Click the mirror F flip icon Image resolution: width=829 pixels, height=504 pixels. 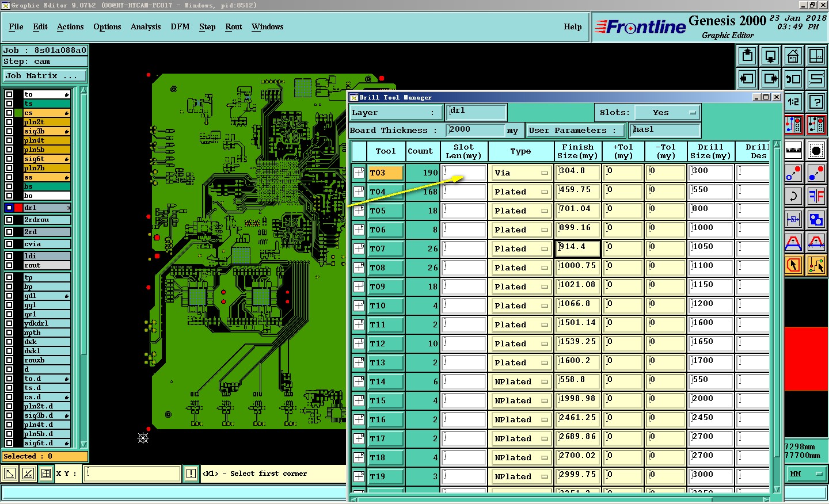[x=816, y=196]
